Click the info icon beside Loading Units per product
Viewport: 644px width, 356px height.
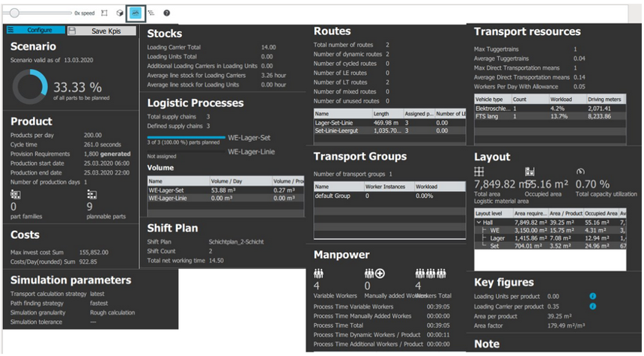tap(592, 296)
